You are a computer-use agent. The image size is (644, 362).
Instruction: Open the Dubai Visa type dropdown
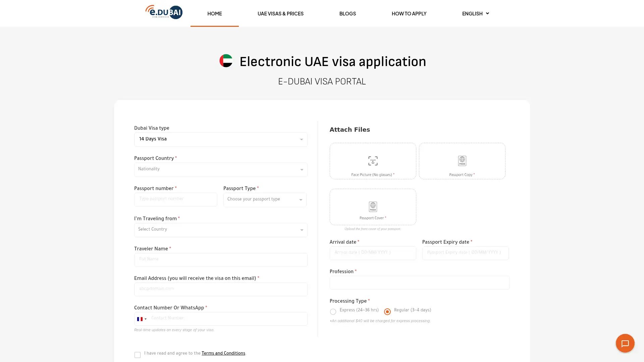[221, 139]
